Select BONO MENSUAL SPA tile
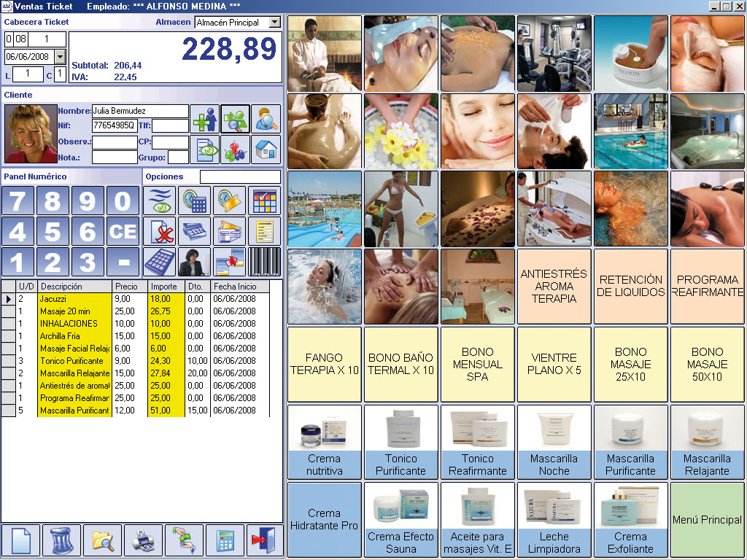This screenshot has height=560, width=747. tap(477, 365)
